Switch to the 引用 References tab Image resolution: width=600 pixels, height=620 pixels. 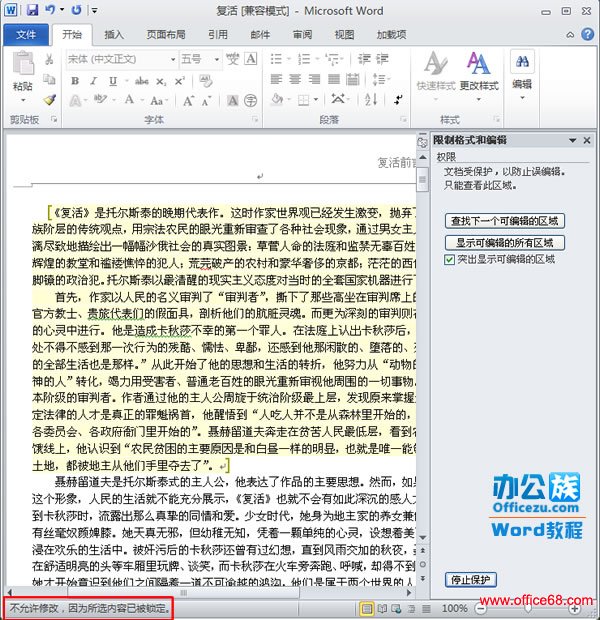tap(218, 34)
